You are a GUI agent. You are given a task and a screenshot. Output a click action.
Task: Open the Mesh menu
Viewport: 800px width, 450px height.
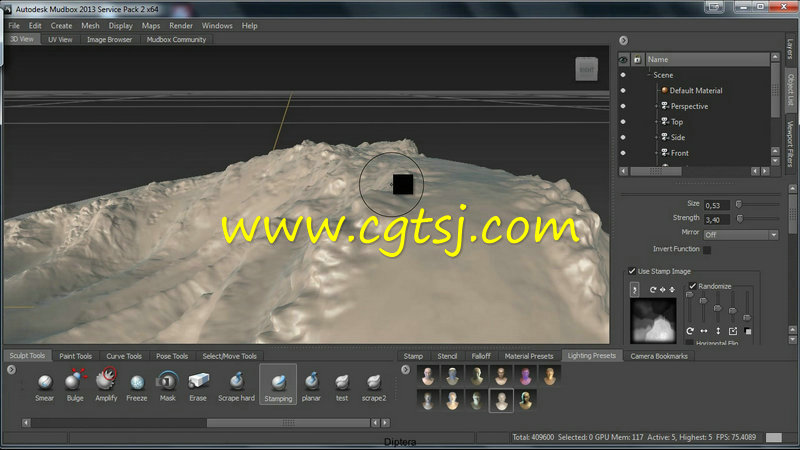click(90, 26)
